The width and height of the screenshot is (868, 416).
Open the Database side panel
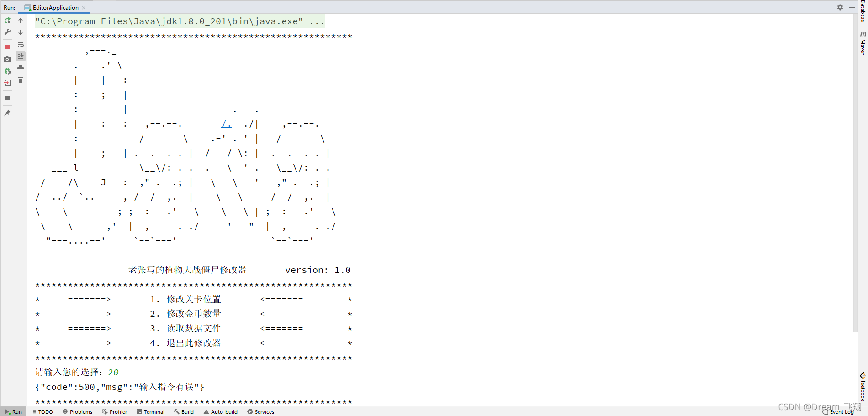863,11
